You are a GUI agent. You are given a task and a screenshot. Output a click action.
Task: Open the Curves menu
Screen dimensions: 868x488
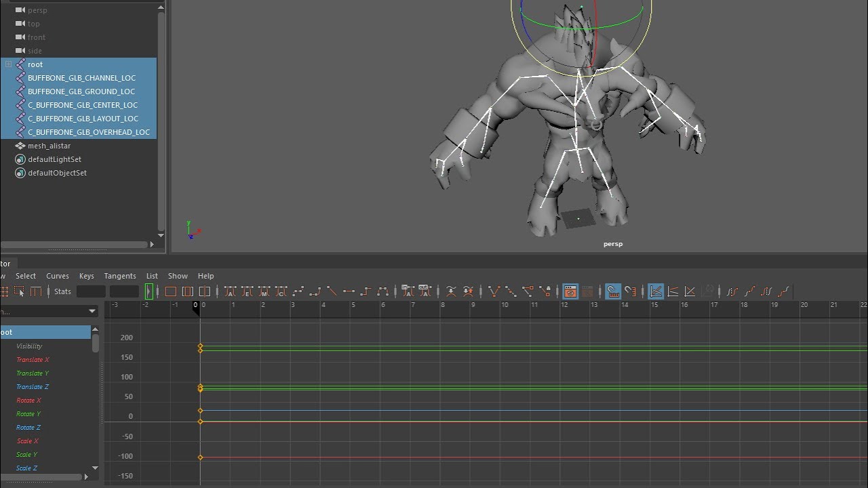[58, 276]
